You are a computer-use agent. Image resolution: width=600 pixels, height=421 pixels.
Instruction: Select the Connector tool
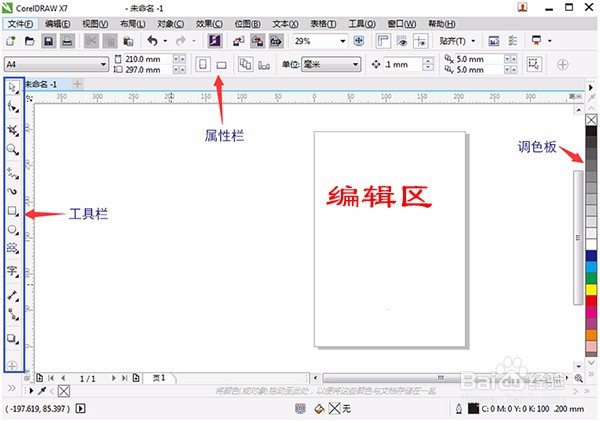[13, 315]
